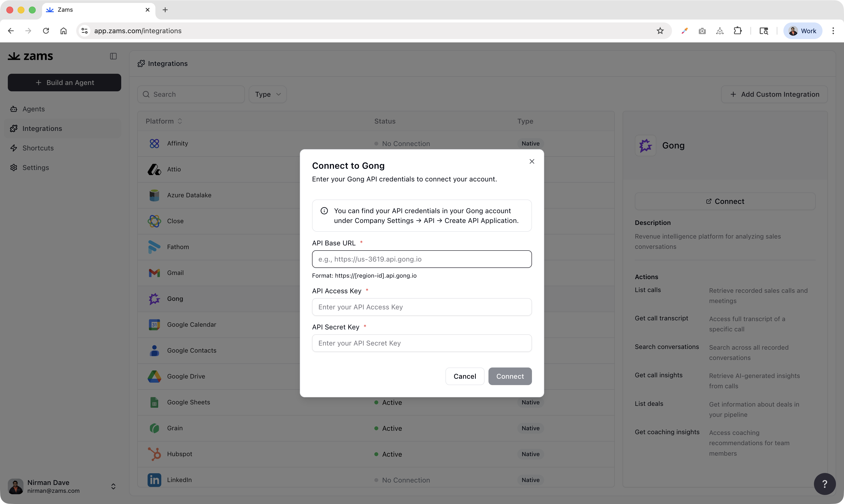Image resolution: width=844 pixels, height=504 pixels.
Task: Pick the Google Drive icon
Action: (154, 376)
